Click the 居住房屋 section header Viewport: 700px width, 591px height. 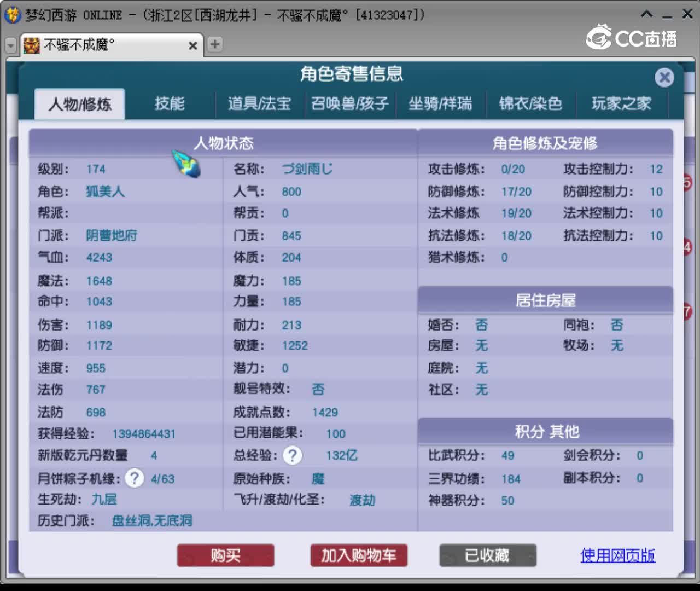545,300
